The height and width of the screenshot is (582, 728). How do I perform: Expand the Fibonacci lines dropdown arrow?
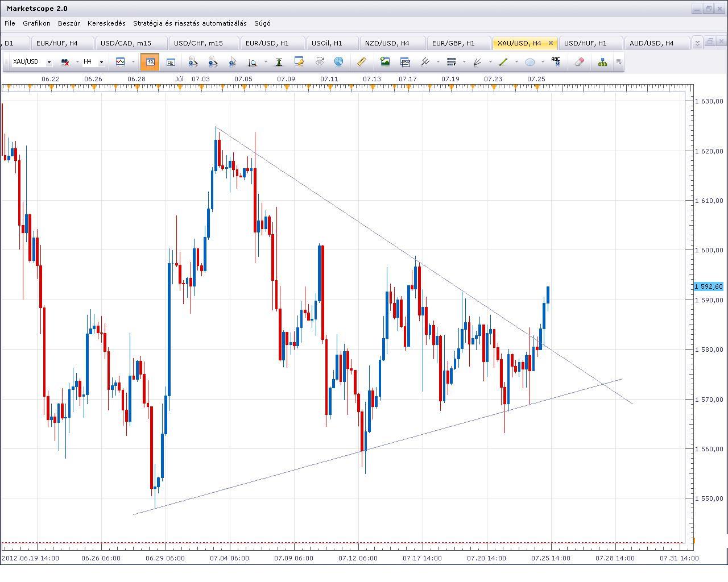coord(464,61)
